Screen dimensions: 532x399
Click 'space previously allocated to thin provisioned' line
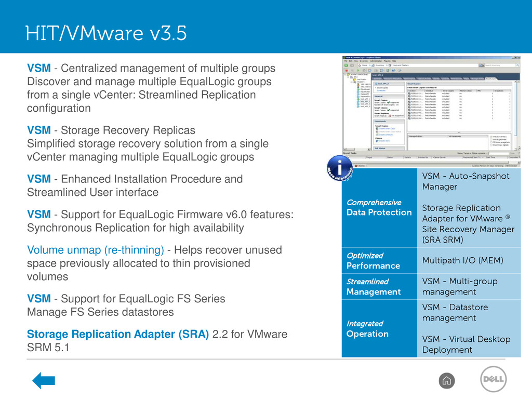138,263
